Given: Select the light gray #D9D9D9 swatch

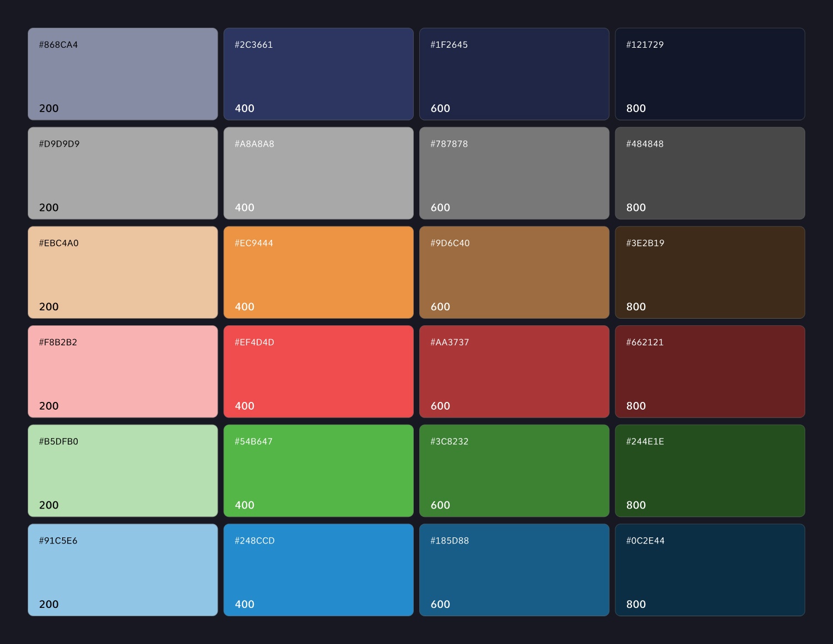Looking at the screenshot, I should (123, 173).
